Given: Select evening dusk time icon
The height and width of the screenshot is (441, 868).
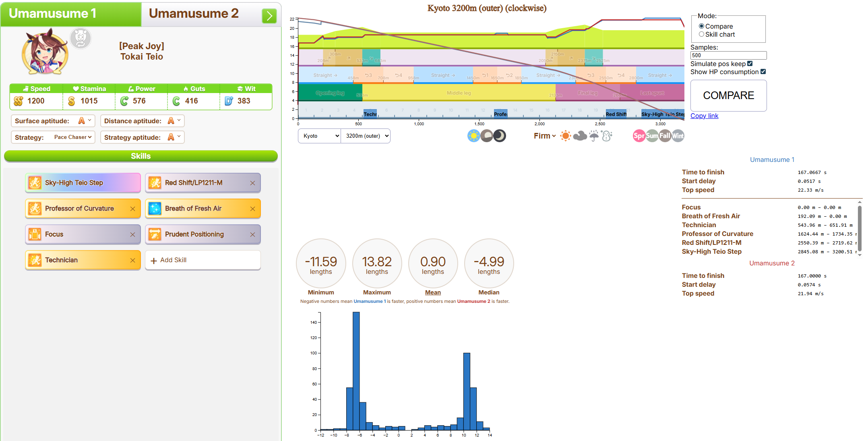Looking at the screenshot, I should pyautogui.click(x=487, y=136).
